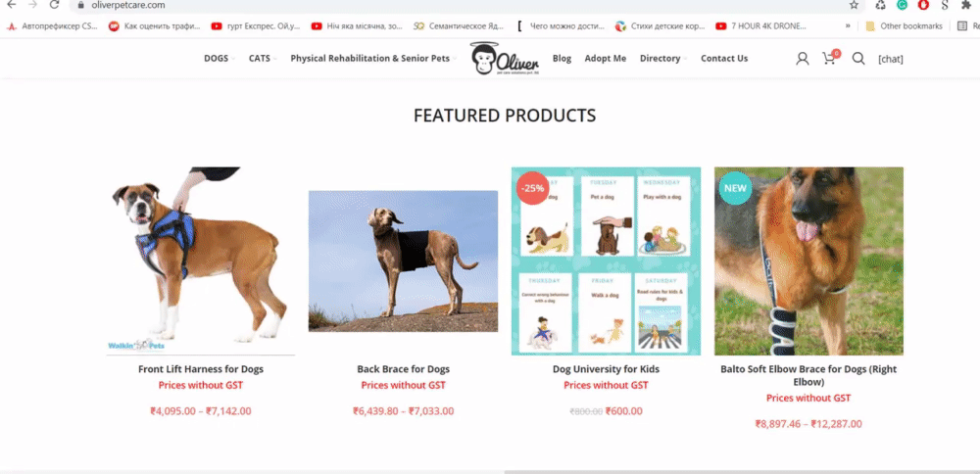Bookmark page with the star icon

(x=854, y=5)
